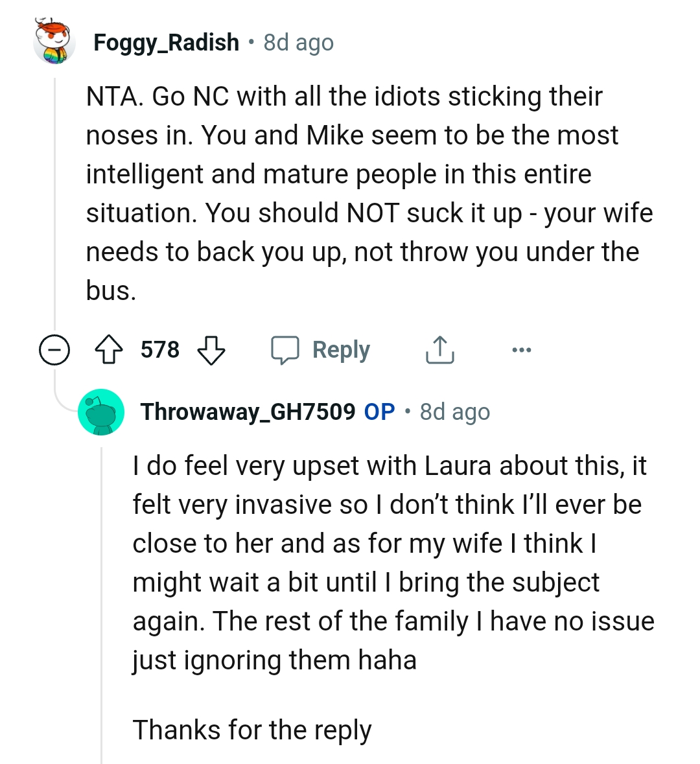The height and width of the screenshot is (764, 700).
Task: Open Throwaway_GH7509's profile via username
Action: pos(248,411)
